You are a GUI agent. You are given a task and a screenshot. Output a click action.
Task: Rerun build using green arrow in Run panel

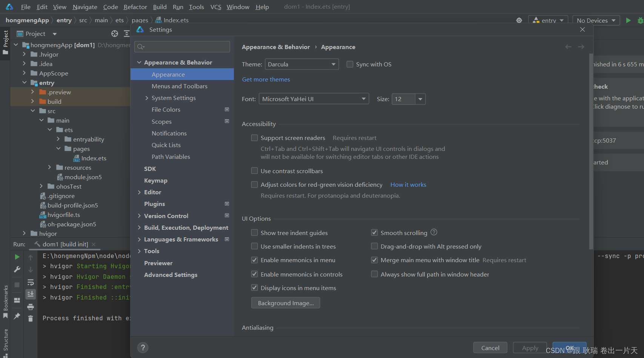[17, 257]
